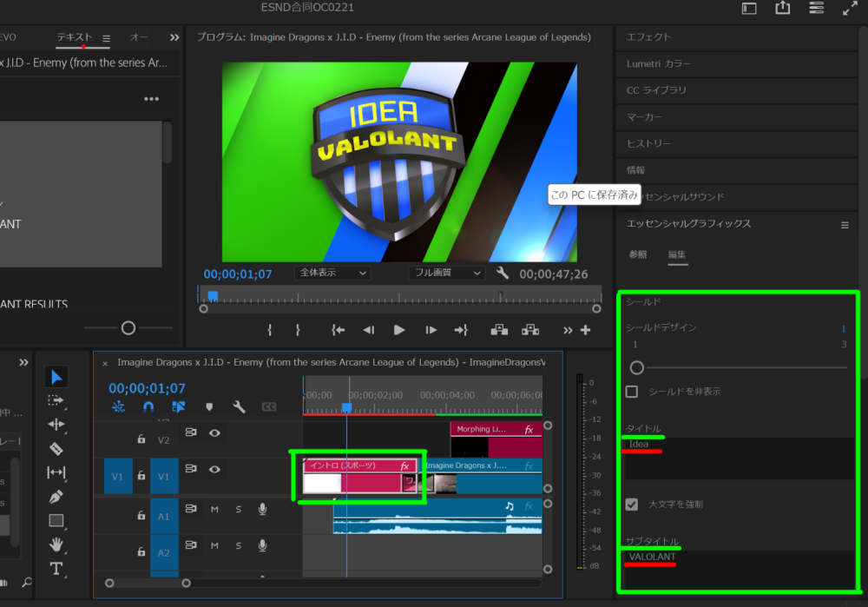Toggle V2 track visibility eye
Screen dimensions: 868x607
click(214, 432)
